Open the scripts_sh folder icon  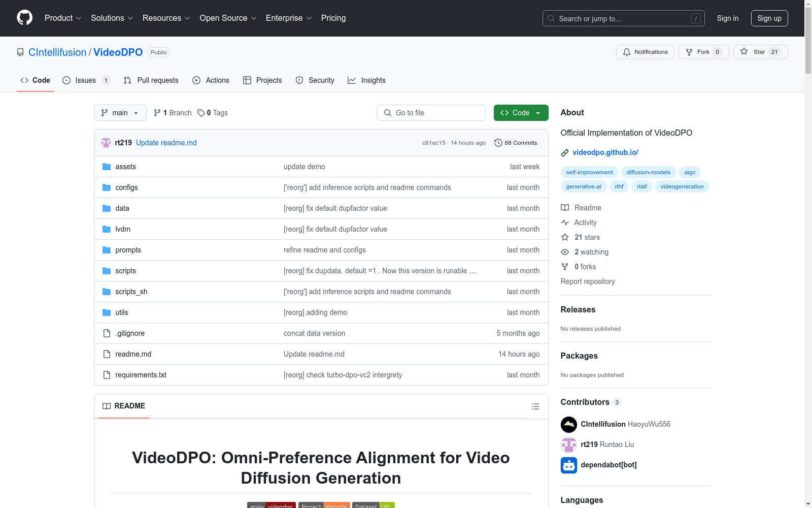(x=107, y=292)
